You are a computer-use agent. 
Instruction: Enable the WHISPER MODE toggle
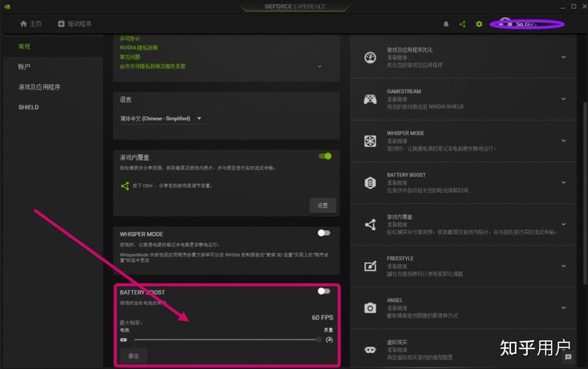(x=324, y=233)
